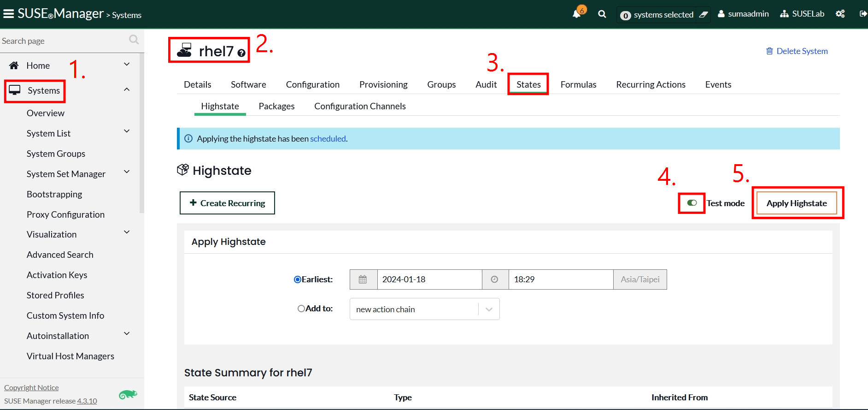Expand the Autoinstallation submenu

127,334
